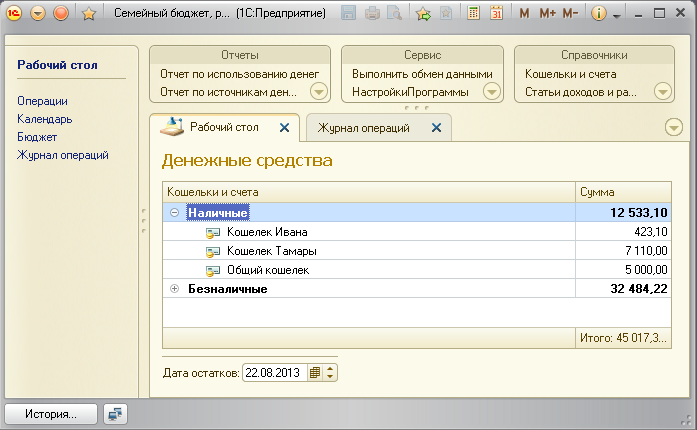Click Выполнить обмен данными command
Image resolution: width=697 pixels, height=430 pixels.
pos(422,74)
